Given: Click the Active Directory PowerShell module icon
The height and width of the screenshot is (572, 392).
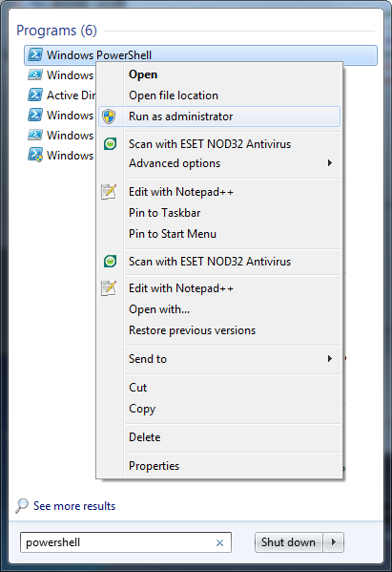Looking at the screenshot, I should (x=35, y=95).
